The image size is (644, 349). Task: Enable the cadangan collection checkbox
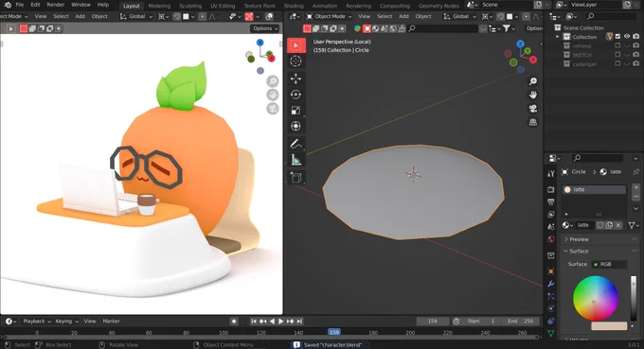tap(617, 63)
